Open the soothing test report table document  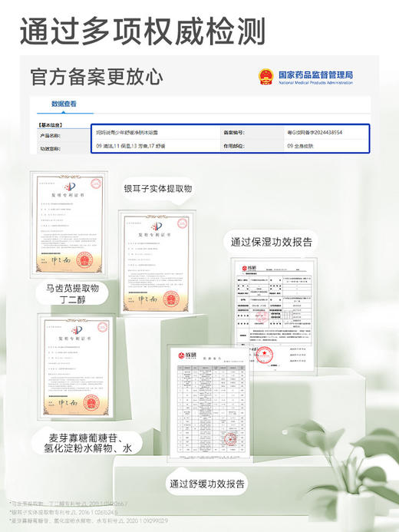210,403
